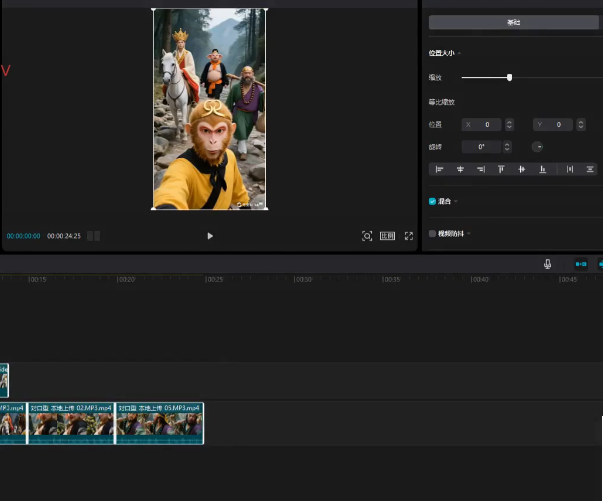Click the 00:20 timeline ruler mark
Screen dimensions: 603x501
click(126, 280)
